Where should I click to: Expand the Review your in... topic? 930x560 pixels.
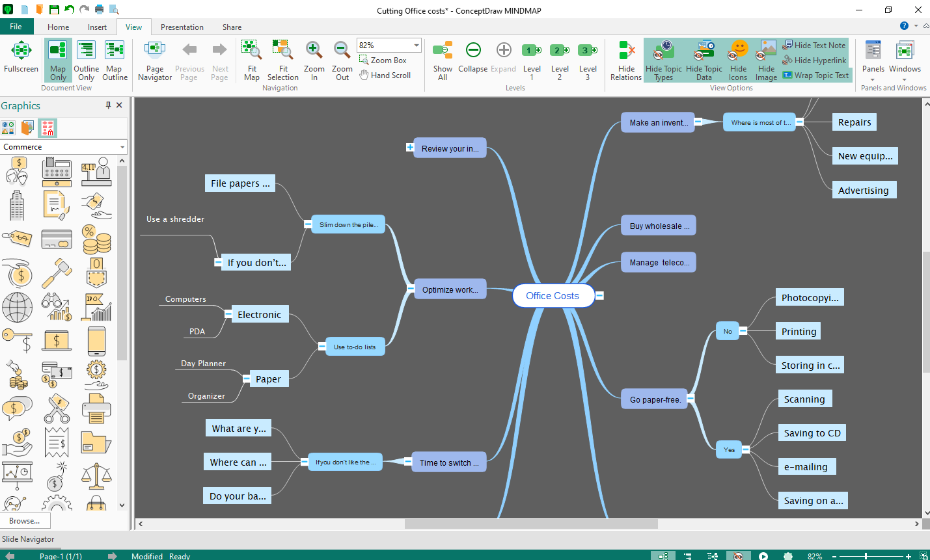[x=410, y=148]
